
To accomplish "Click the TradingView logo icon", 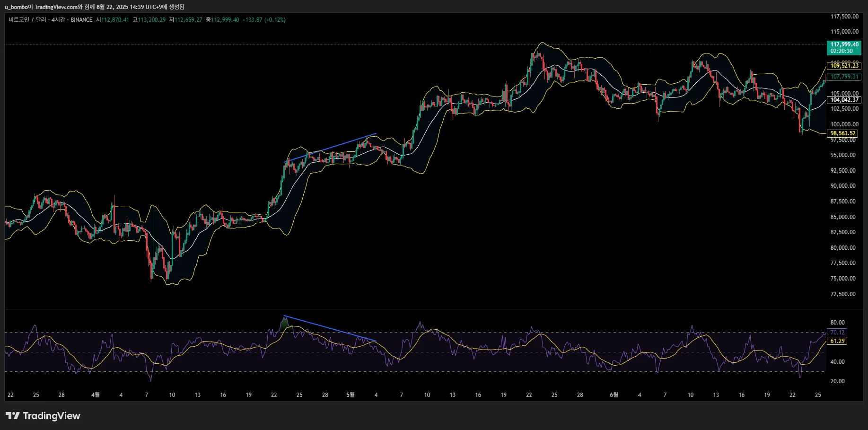I will pos(12,415).
